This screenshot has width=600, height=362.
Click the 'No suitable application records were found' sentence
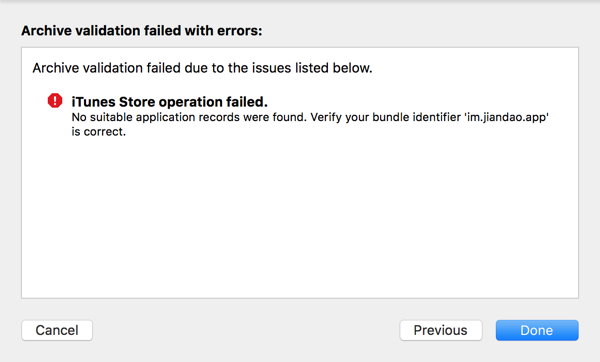[189, 117]
